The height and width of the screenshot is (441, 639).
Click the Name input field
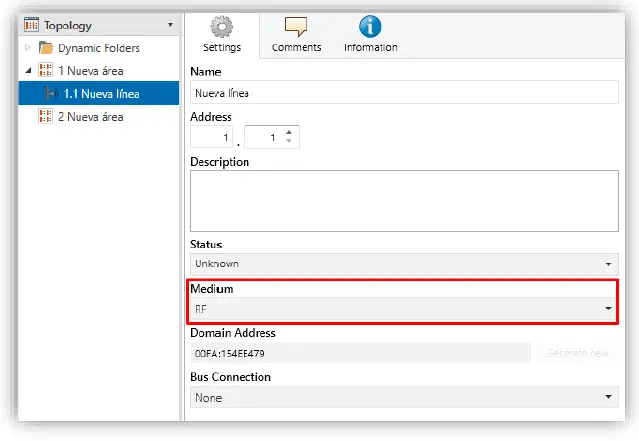pos(404,93)
